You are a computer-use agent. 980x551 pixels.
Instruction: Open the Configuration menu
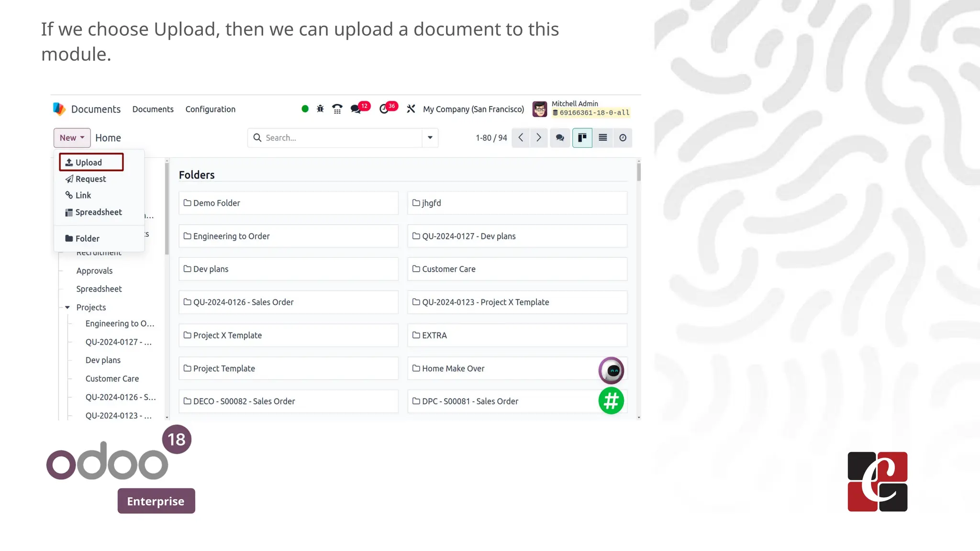pos(210,109)
